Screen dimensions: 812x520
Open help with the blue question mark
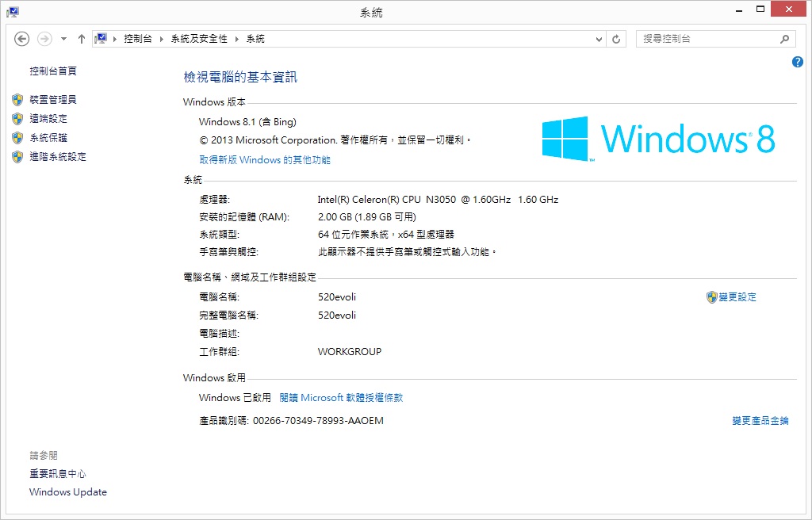(798, 62)
